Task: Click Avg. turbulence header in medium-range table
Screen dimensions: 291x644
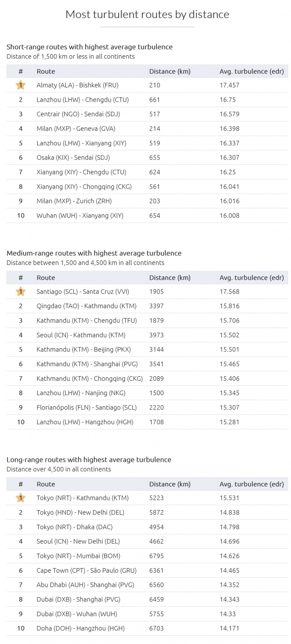Action: pos(251,278)
